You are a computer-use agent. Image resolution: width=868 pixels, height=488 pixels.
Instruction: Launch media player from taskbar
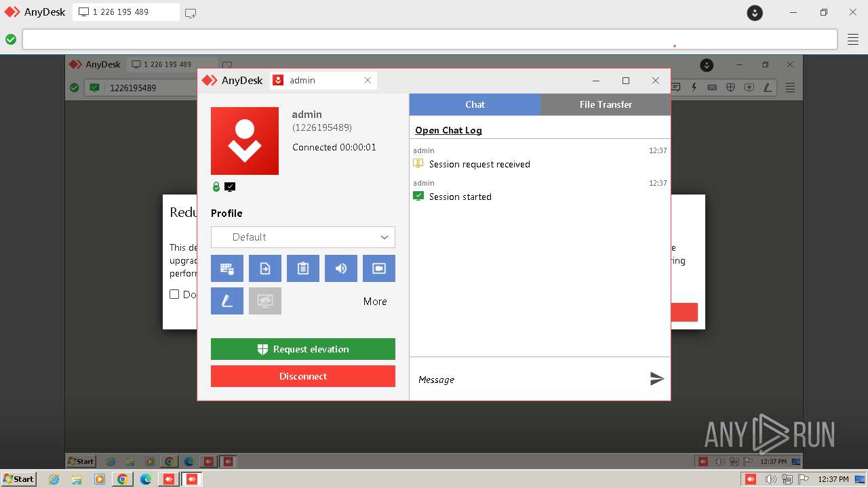100,479
